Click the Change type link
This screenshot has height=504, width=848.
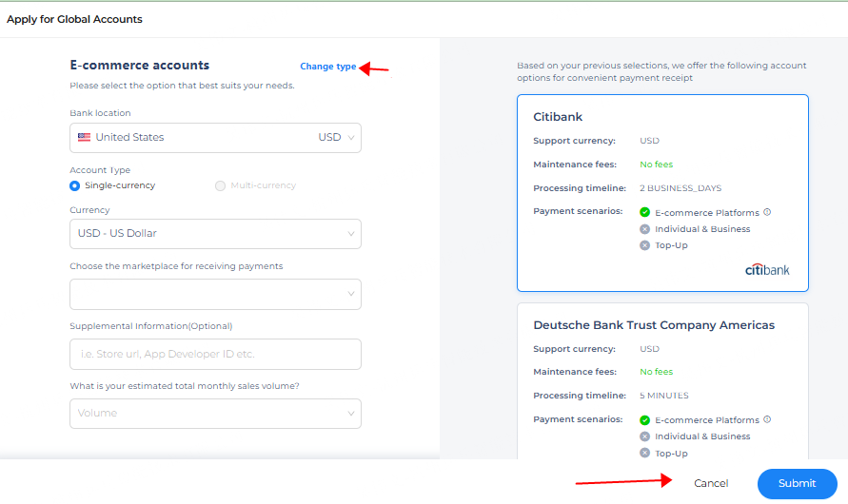coord(327,67)
